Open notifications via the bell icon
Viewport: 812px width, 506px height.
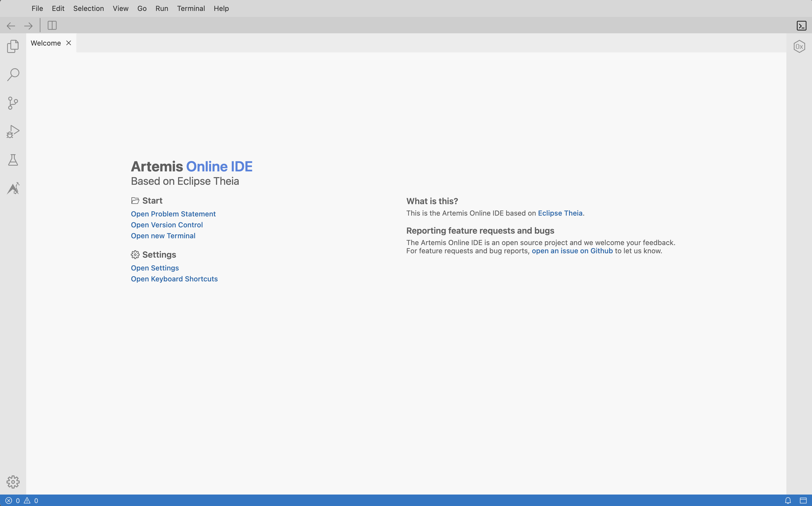(x=788, y=501)
